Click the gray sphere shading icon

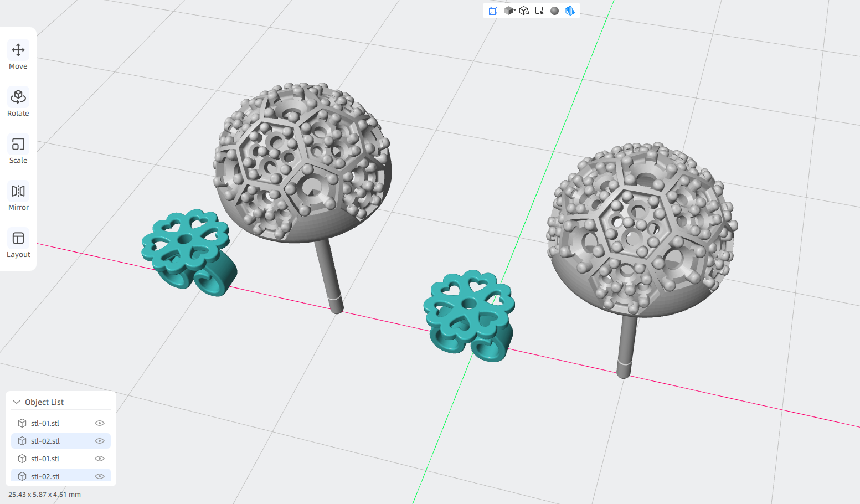tap(554, 11)
